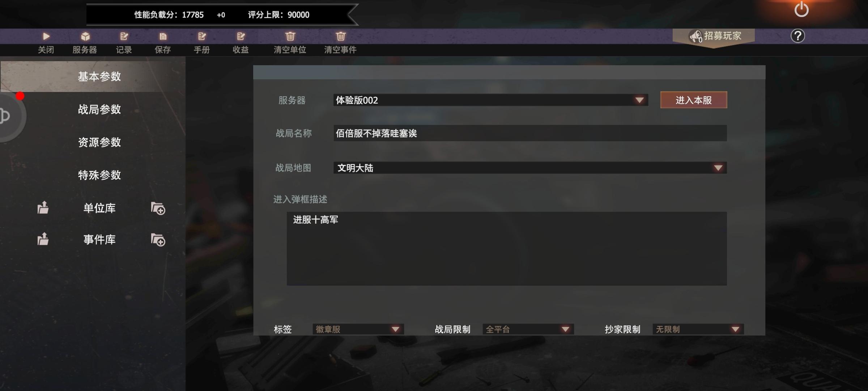Click the power icon at top right

[x=801, y=9]
